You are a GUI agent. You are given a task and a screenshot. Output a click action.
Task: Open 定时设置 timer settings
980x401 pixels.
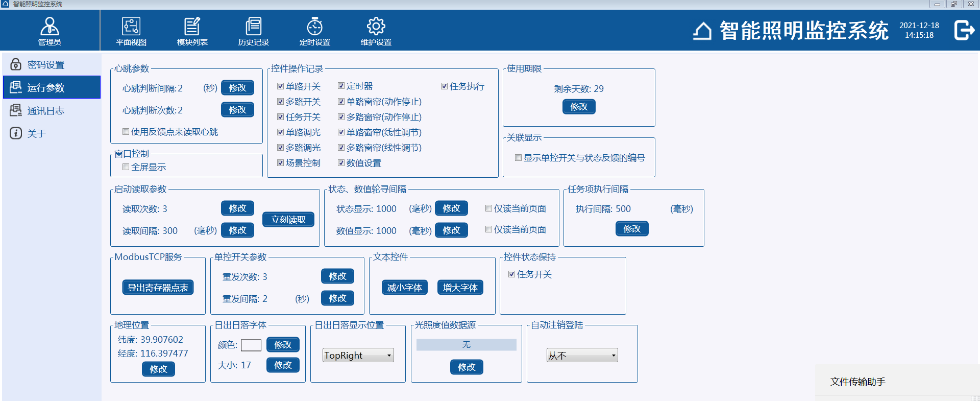point(314,31)
